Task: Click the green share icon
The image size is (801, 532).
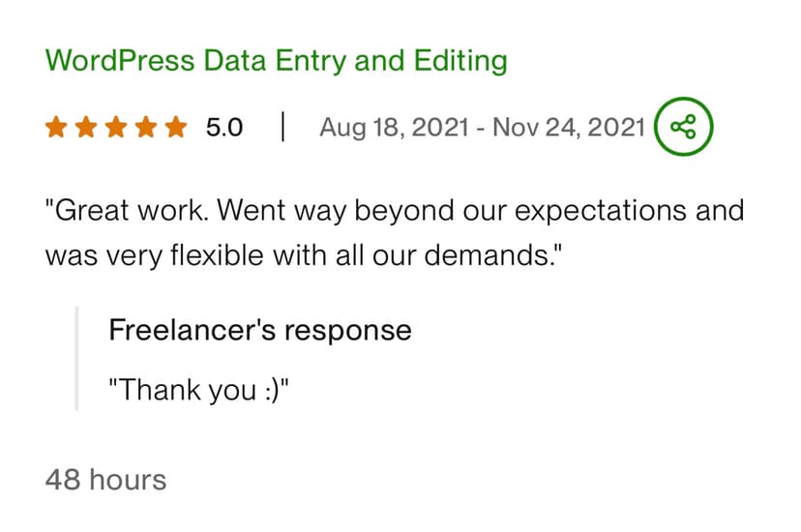Action: coord(683,127)
